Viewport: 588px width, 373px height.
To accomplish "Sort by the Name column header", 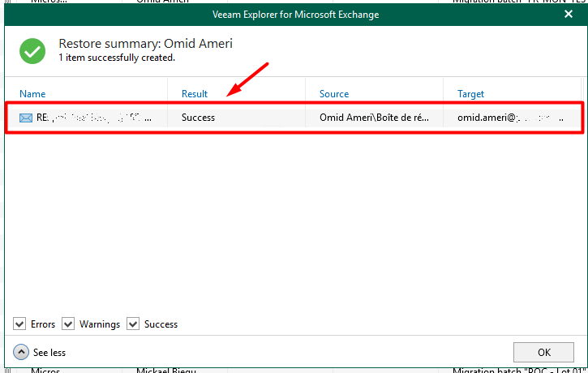I will (x=32, y=94).
